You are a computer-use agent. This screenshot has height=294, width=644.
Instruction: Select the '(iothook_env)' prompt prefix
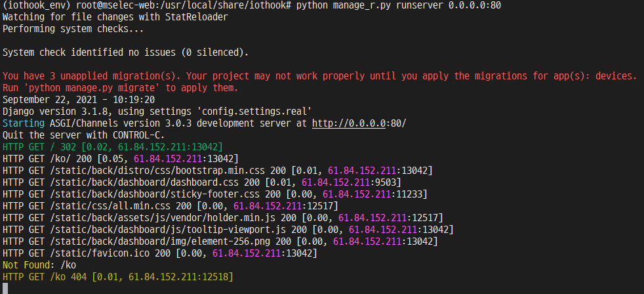tap(37, 5)
